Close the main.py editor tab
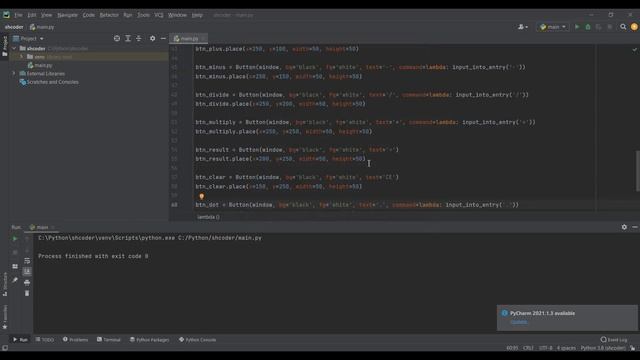Screen dimensions: 640x360 pos(203,38)
